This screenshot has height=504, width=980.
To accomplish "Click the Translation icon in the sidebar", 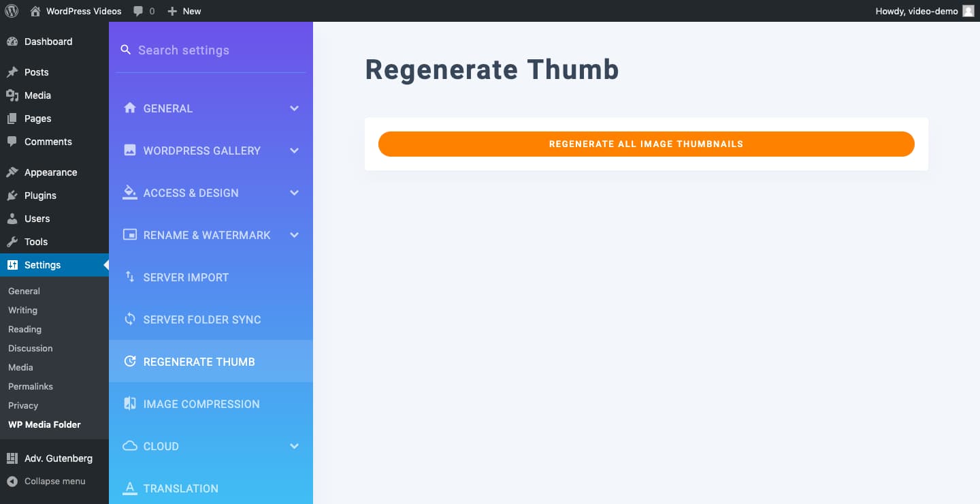I will [129, 488].
